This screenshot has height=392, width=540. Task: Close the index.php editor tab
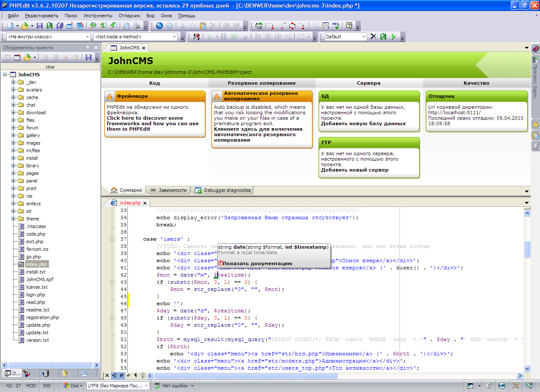(x=145, y=203)
